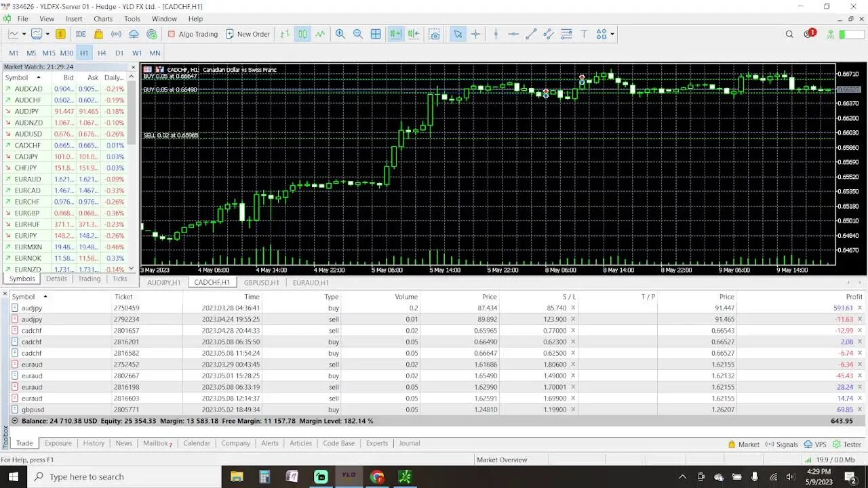Draw a horizontal line on the chart
868x488 pixels.
point(513,34)
